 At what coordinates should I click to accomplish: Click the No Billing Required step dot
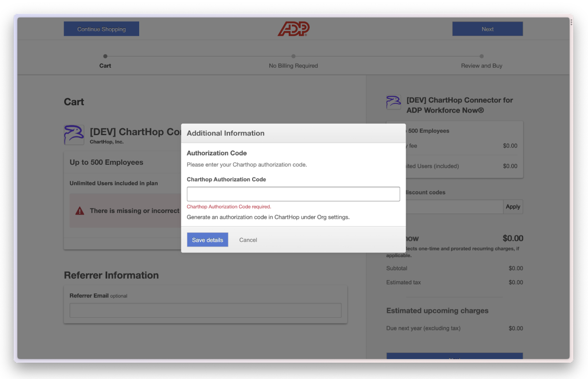tap(293, 56)
